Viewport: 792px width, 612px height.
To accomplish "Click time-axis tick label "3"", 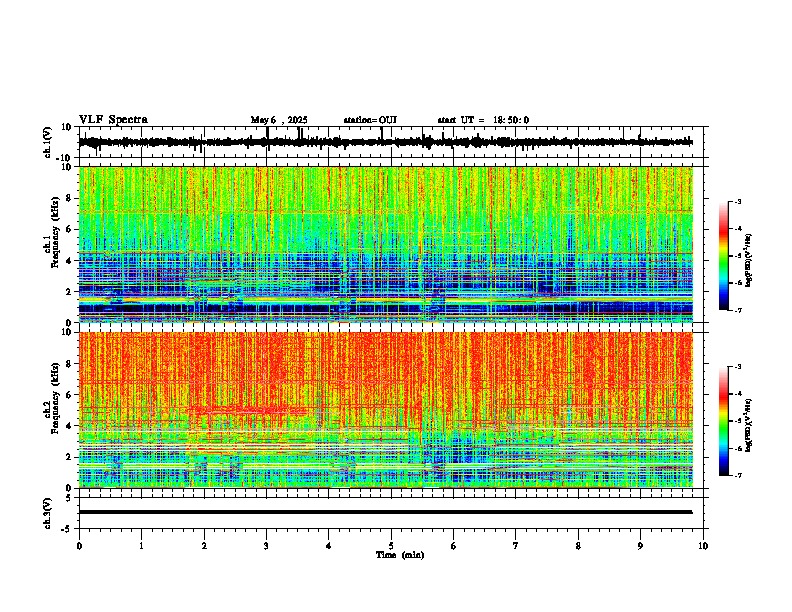I will click(266, 546).
